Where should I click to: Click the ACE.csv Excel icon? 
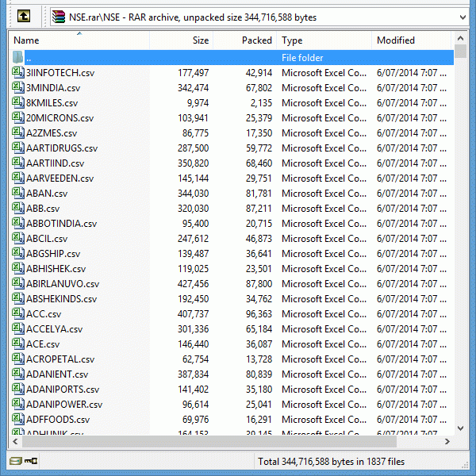pyautogui.click(x=18, y=344)
